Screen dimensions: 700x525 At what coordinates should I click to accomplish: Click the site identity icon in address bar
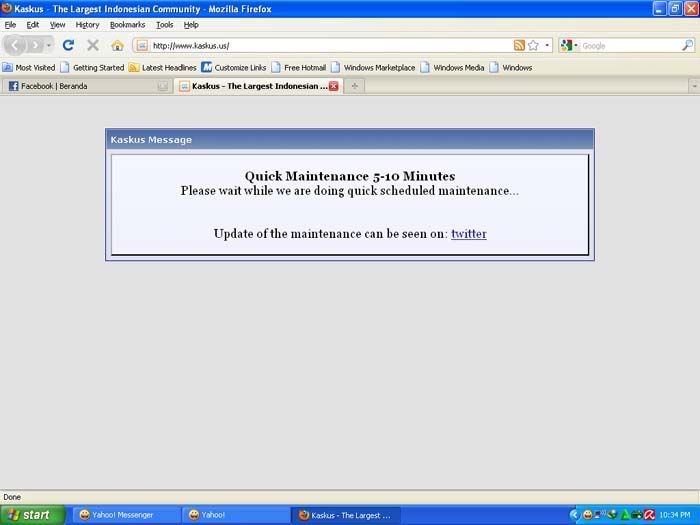click(x=142, y=46)
